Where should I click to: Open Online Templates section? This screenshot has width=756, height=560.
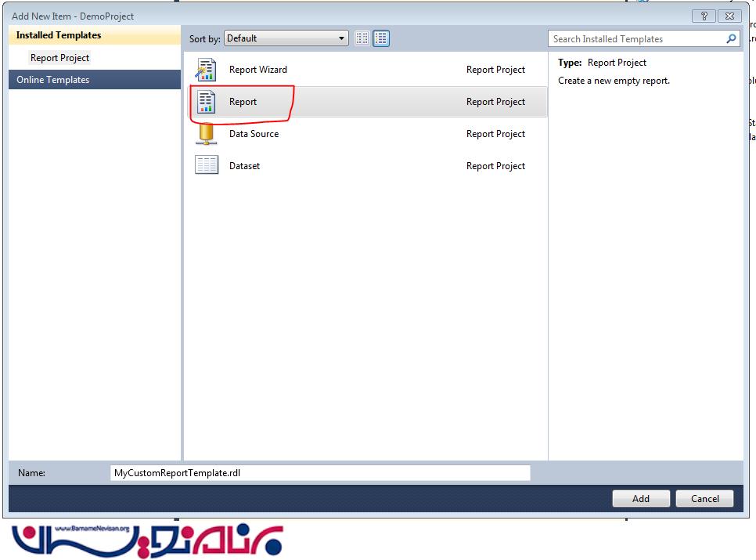[95, 80]
